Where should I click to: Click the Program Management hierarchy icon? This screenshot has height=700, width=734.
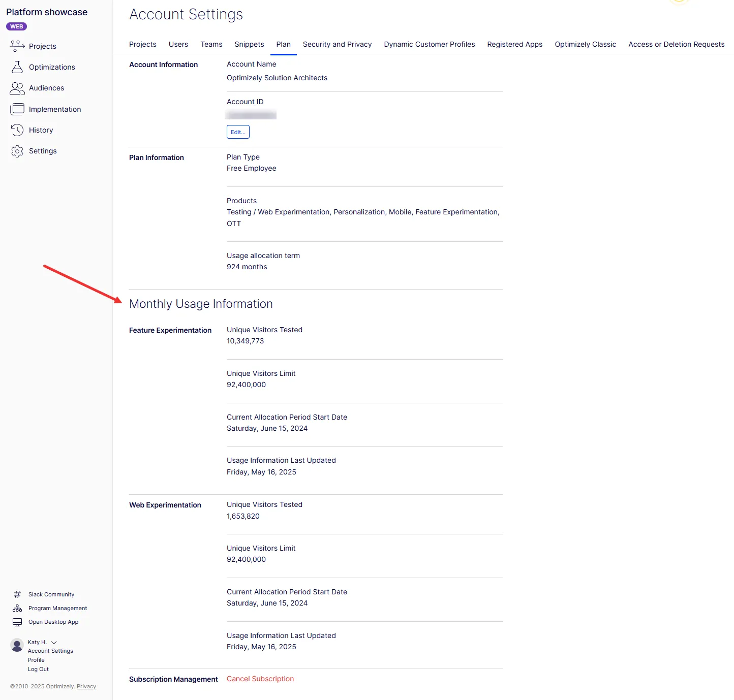[17, 608]
